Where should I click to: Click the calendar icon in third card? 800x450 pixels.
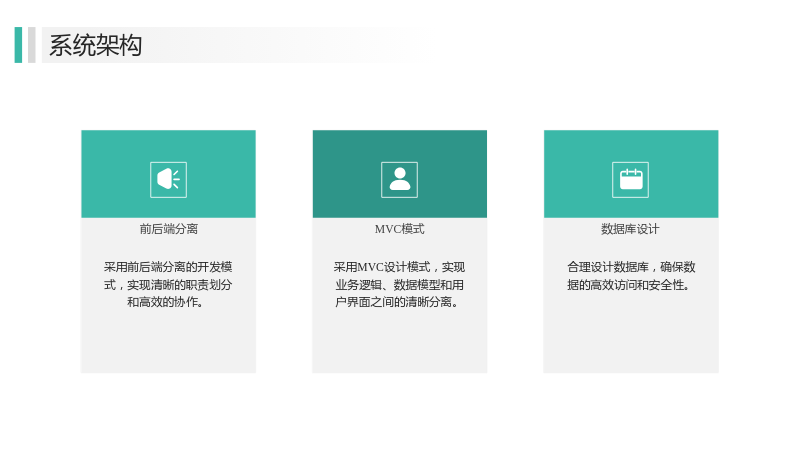[631, 180]
